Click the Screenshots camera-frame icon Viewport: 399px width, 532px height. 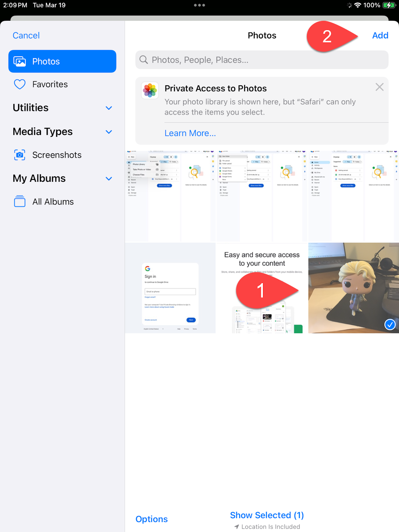[x=20, y=155]
